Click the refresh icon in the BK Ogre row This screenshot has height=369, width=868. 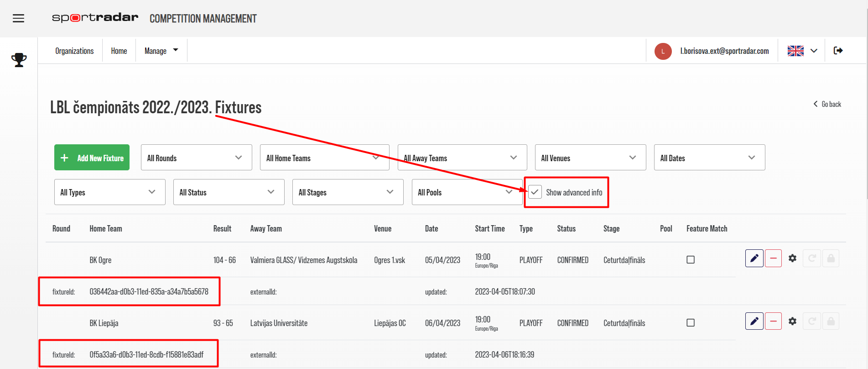[x=812, y=258]
